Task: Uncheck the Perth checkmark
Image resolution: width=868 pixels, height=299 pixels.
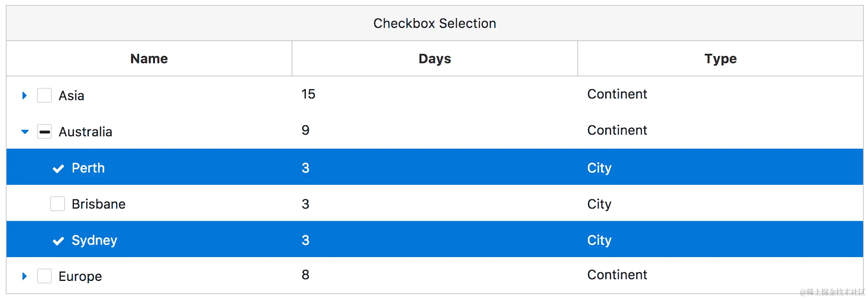Action: click(x=58, y=168)
